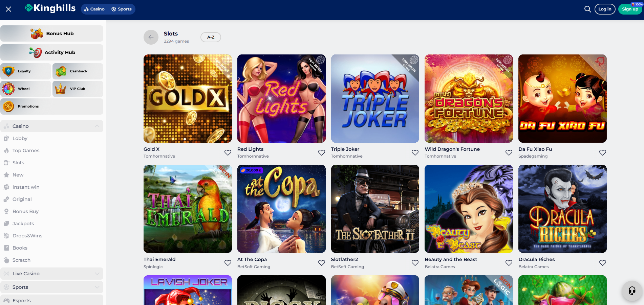
Task: Collapse the Casino category list
Action: pyautogui.click(x=98, y=126)
